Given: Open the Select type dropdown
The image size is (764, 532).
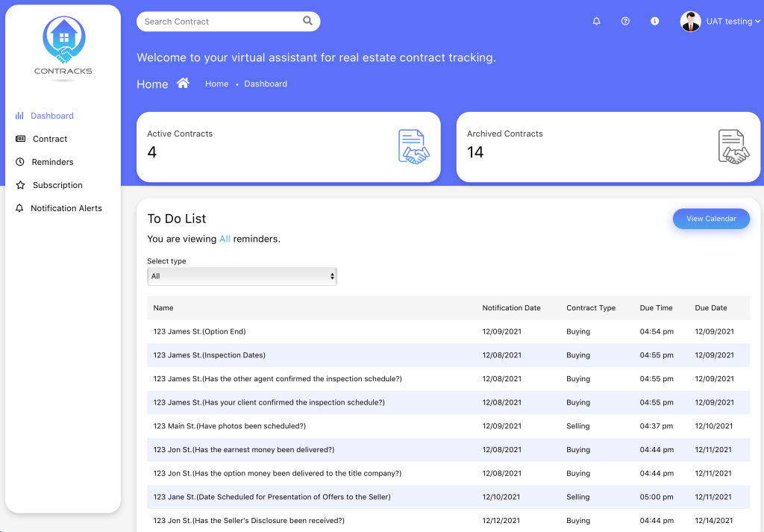Looking at the screenshot, I should pyautogui.click(x=242, y=276).
